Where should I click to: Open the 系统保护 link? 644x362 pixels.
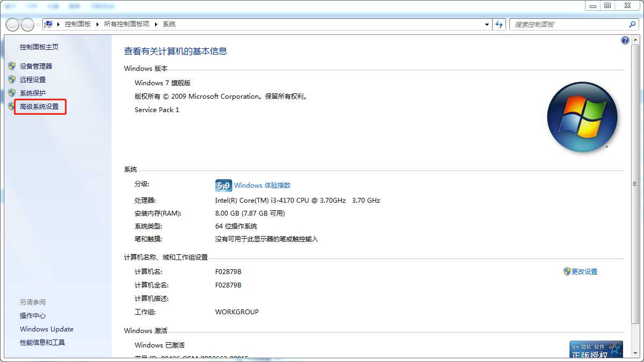pyautogui.click(x=33, y=93)
